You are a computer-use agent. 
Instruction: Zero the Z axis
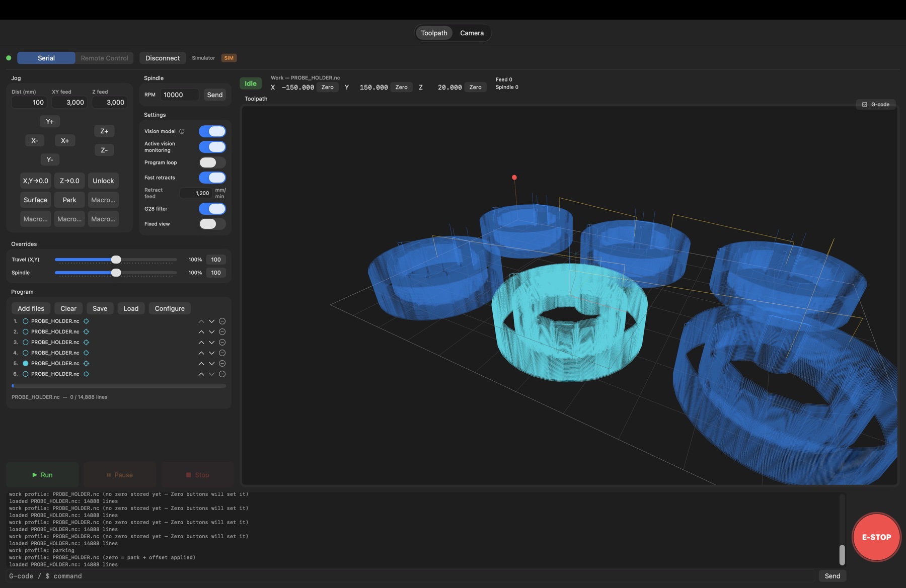(476, 87)
